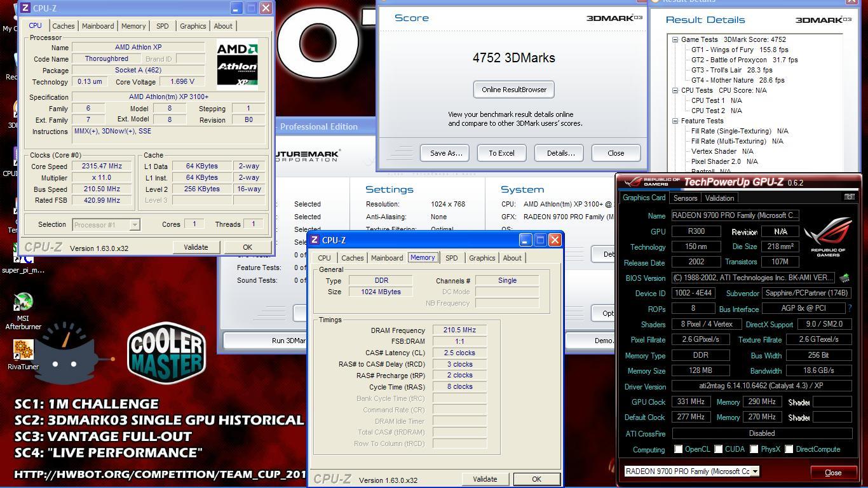The width and height of the screenshot is (868, 488).
Task: Click the bus interface question mark in GPU-Z
Action: coord(848,308)
